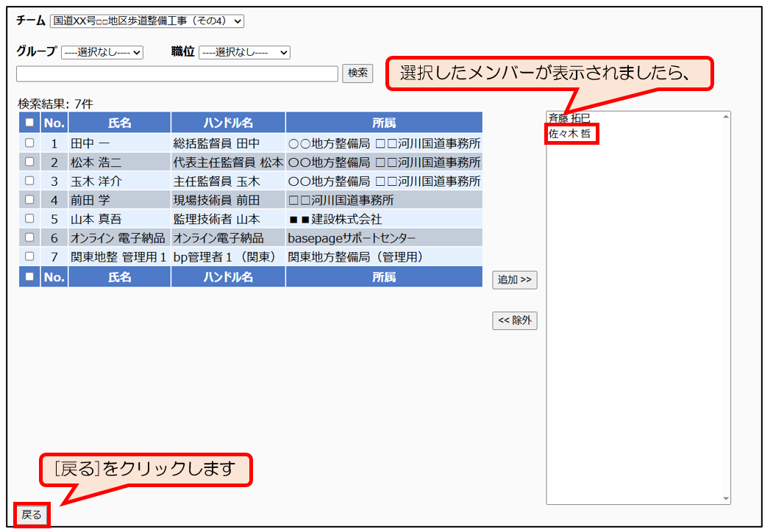Screen dimensions: 773x532
Task: Click the 氏名 column header
Action: 119,123
